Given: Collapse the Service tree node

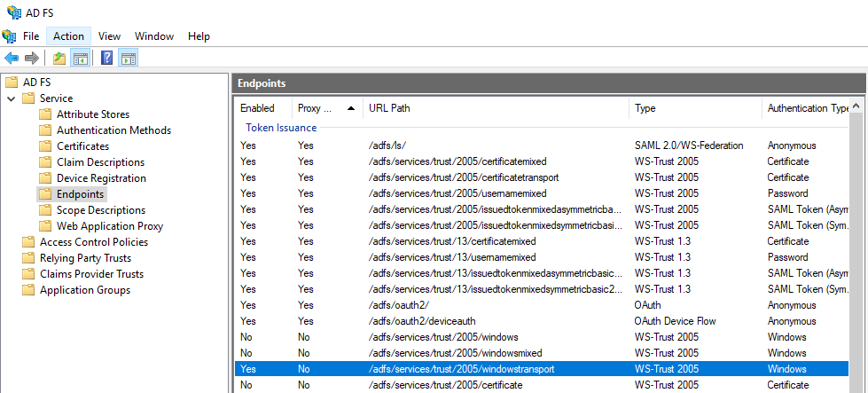Looking at the screenshot, I should pos(12,98).
